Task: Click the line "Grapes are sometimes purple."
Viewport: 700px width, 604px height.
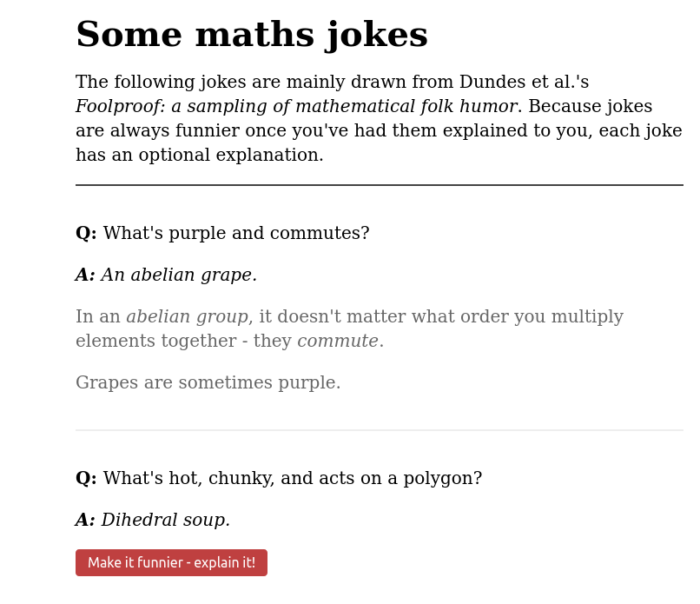Action: pyautogui.click(x=208, y=383)
